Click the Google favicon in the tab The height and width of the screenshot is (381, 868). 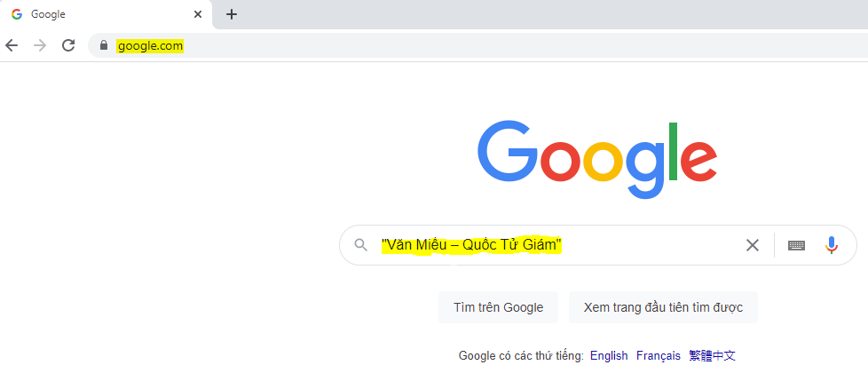(17, 14)
